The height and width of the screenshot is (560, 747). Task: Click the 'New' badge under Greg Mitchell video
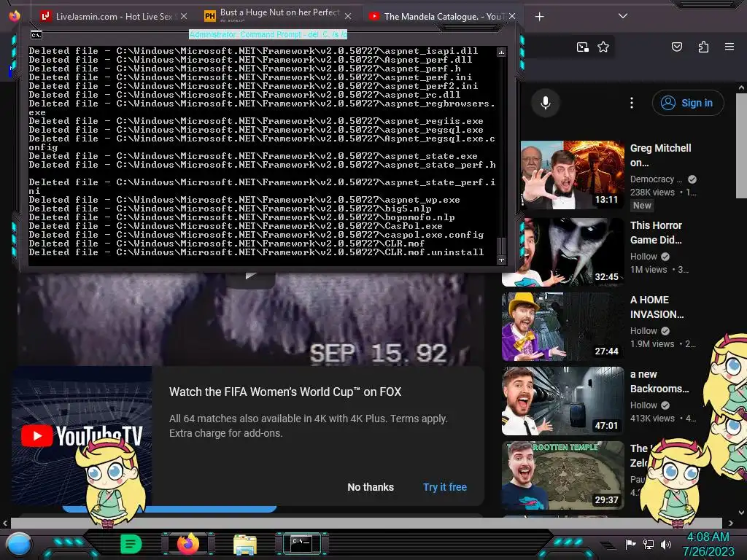642,206
